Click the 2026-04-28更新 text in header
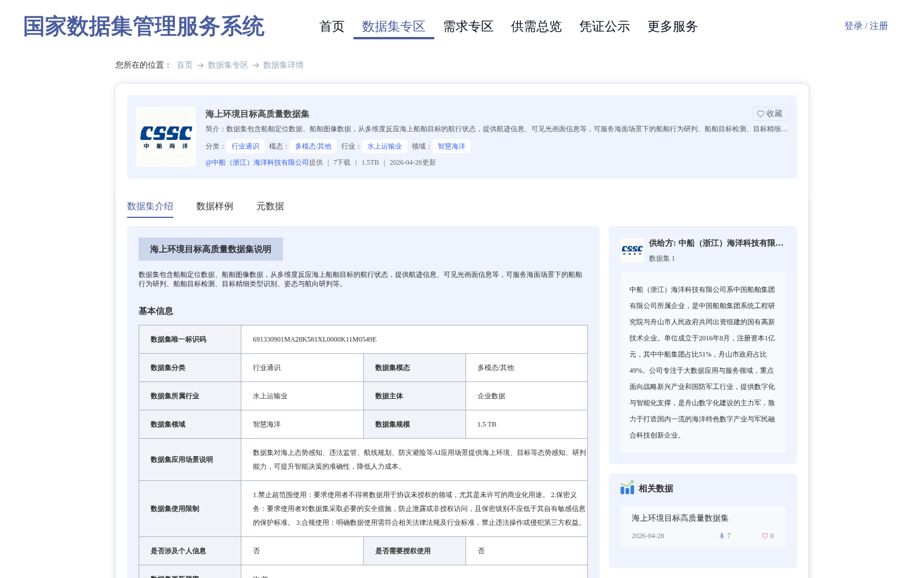 (x=412, y=162)
